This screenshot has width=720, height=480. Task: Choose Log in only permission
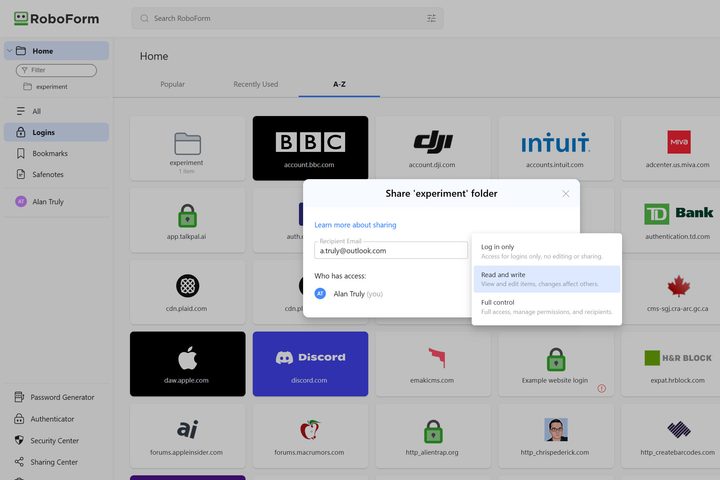pyautogui.click(x=547, y=251)
